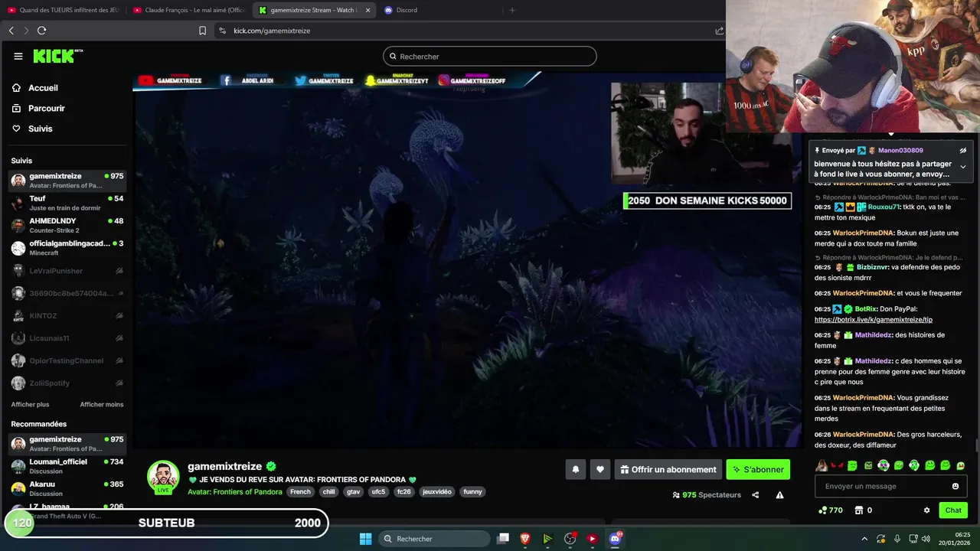This screenshot has height=551, width=980.
Task: Open Brave browser from taskbar
Action: (x=525, y=539)
